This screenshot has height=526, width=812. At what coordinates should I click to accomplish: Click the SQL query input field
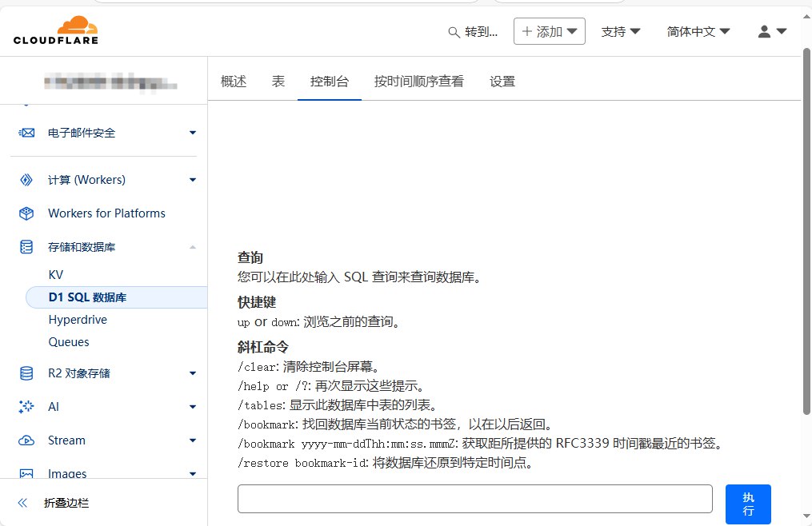point(475,499)
